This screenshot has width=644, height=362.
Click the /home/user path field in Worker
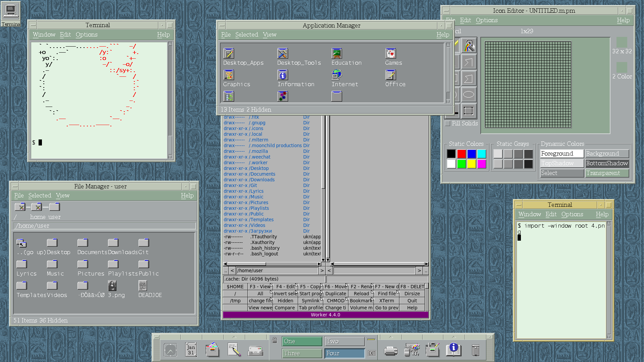[277, 270]
